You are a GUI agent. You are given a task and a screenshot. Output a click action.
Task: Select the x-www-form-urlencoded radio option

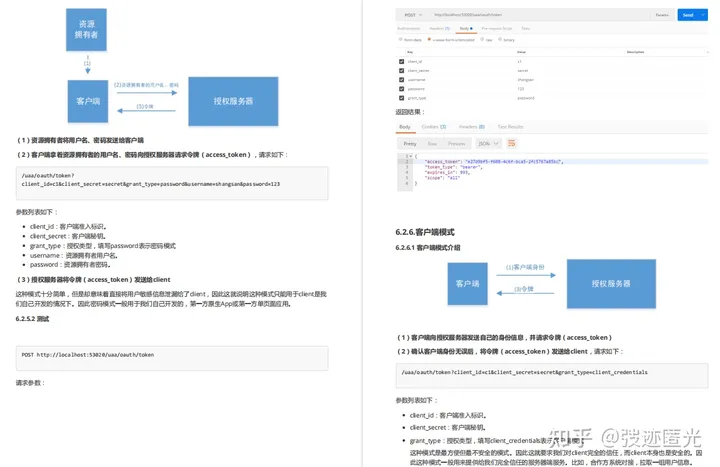pyautogui.click(x=429, y=40)
